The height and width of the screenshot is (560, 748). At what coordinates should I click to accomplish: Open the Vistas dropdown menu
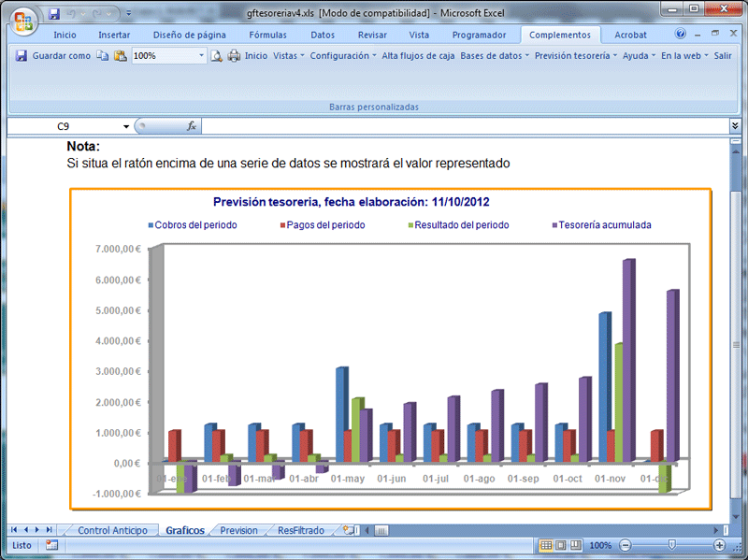click(x=289, y=56)
